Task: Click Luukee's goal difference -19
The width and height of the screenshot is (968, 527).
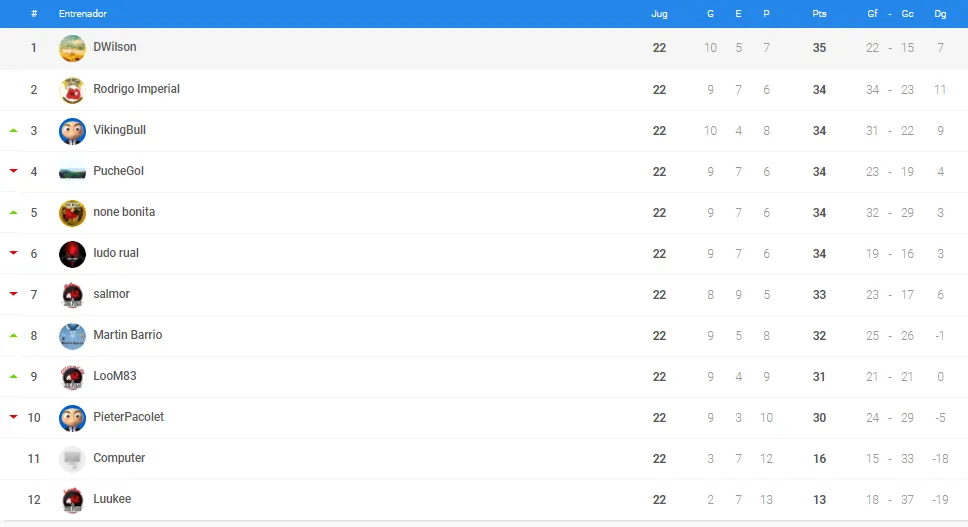Action: click(x=940, y=500)
